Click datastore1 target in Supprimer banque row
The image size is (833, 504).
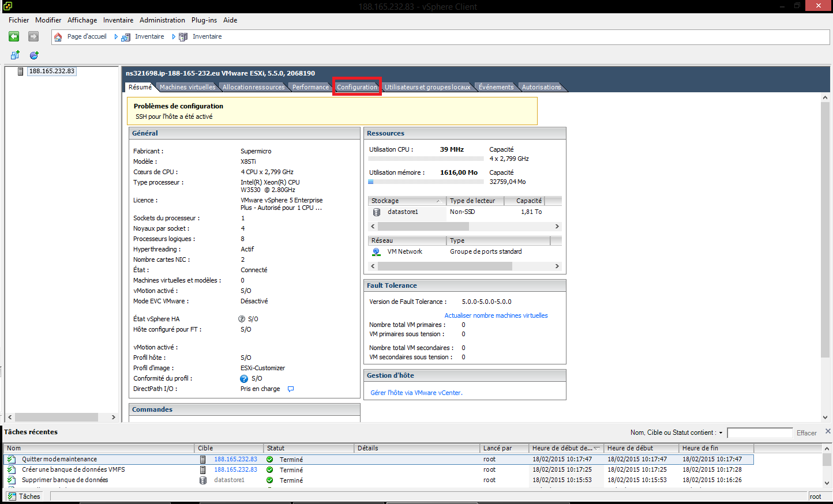(229, 480)
